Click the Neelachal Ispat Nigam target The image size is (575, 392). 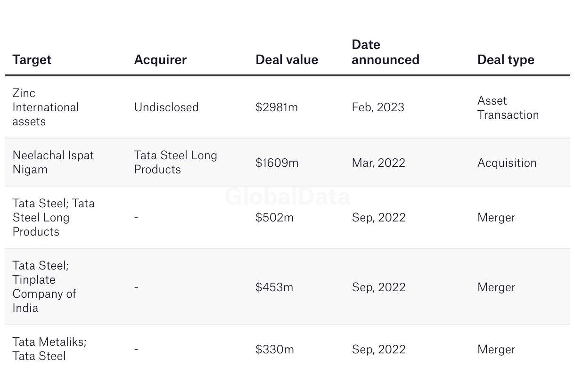pyautogui.click(x=53, y=162)
